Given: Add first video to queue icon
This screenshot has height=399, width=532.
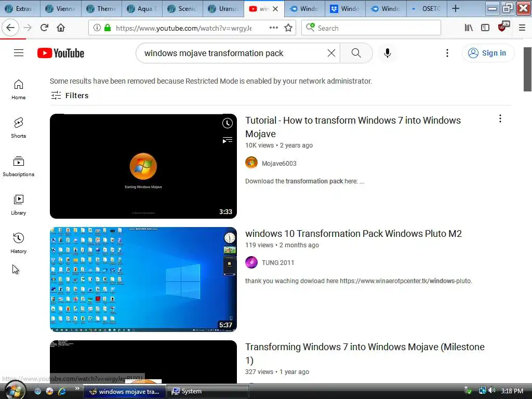Looking at the screenshot, I should (228, 140).
